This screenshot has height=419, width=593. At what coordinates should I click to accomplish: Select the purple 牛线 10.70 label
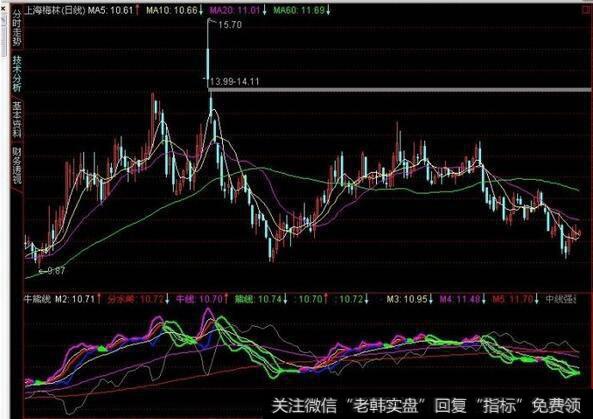tap(199, 300)
